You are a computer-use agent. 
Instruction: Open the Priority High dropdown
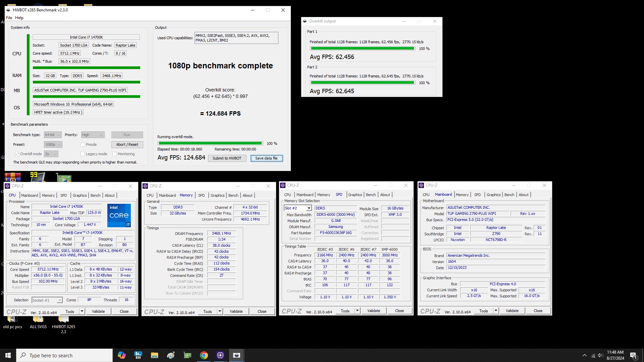pos(93,135)
